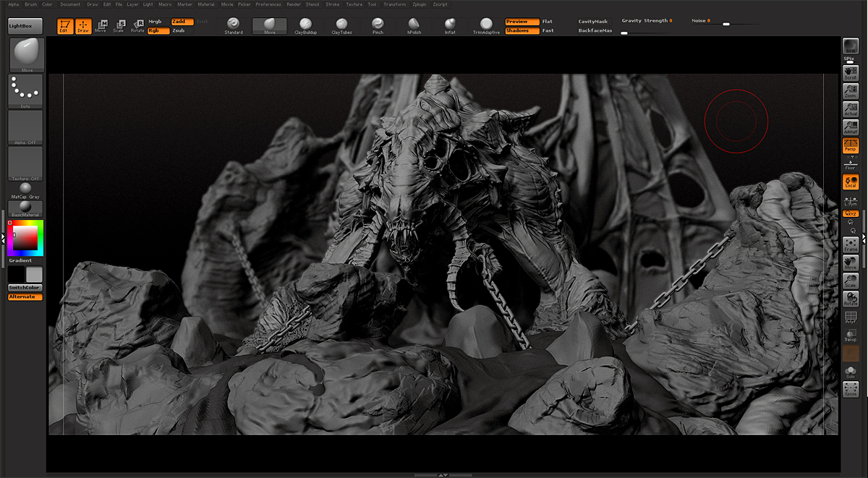Click the AAHalf view icon
The image size is (868, 478).
(851, 127)
